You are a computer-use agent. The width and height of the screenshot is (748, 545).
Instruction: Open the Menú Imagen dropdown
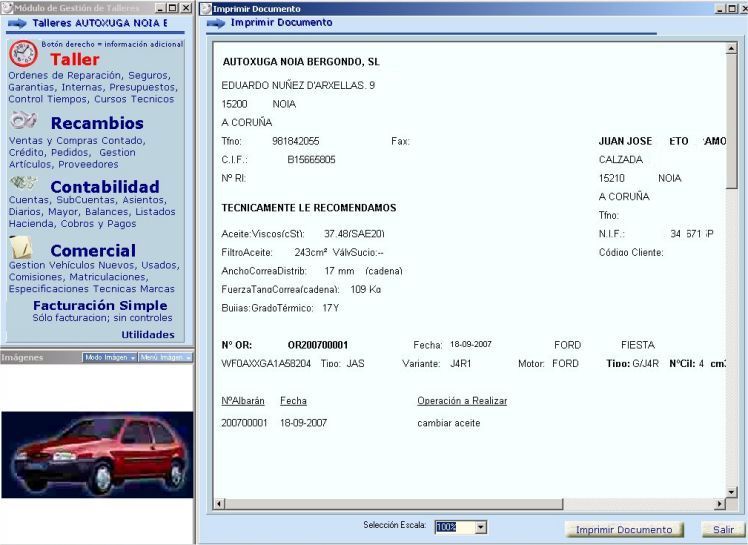(x=165, y=357)
